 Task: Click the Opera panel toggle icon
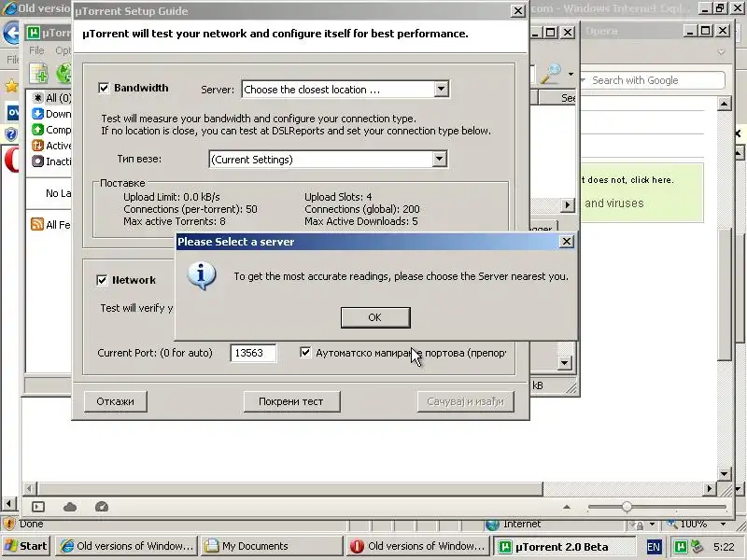click(x=38, y=507)
